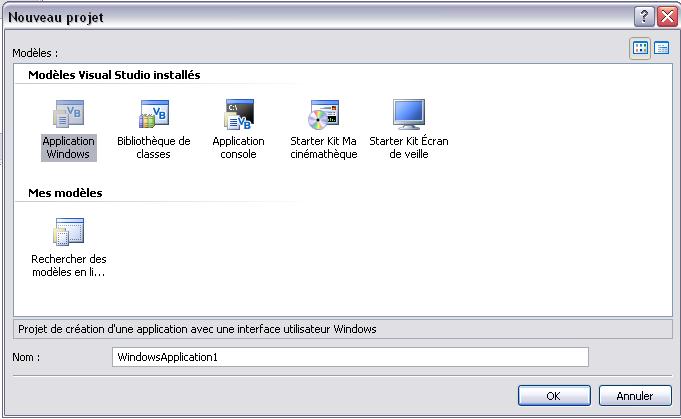Click the 'Starter Kit Écran de veille' label

pos(409,148)
